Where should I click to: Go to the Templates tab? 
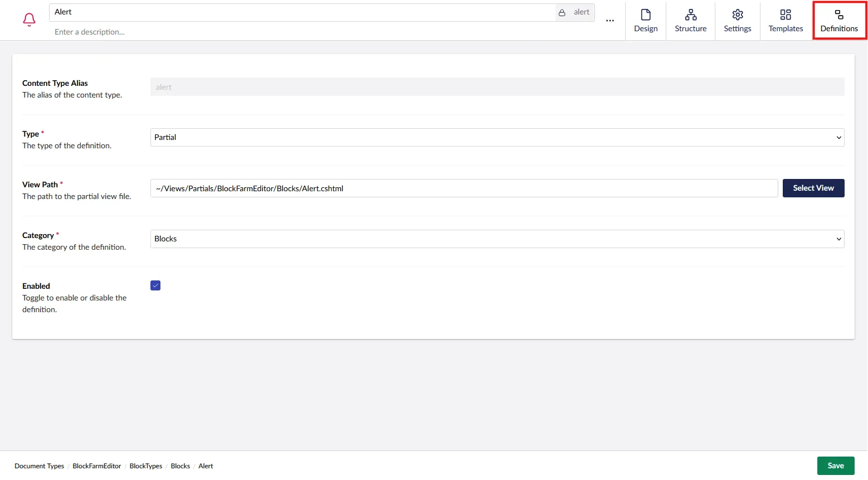(786, 21)
